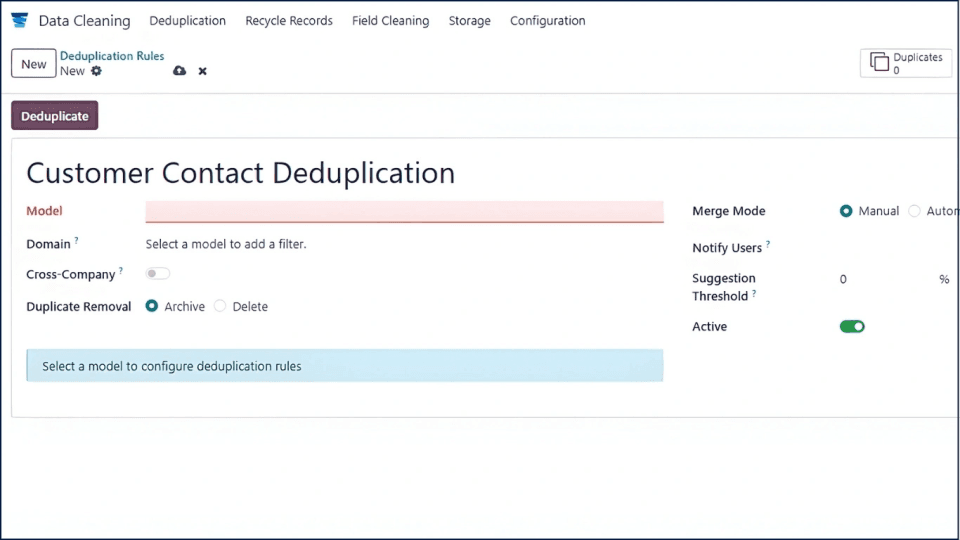Click the Data Cleaning app title

[84, 21]
